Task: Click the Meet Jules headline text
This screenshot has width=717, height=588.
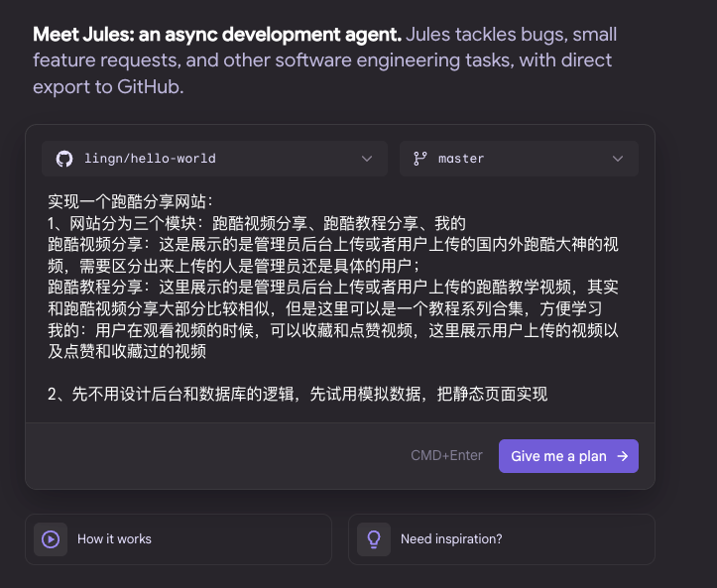Action: coord(217,35)
